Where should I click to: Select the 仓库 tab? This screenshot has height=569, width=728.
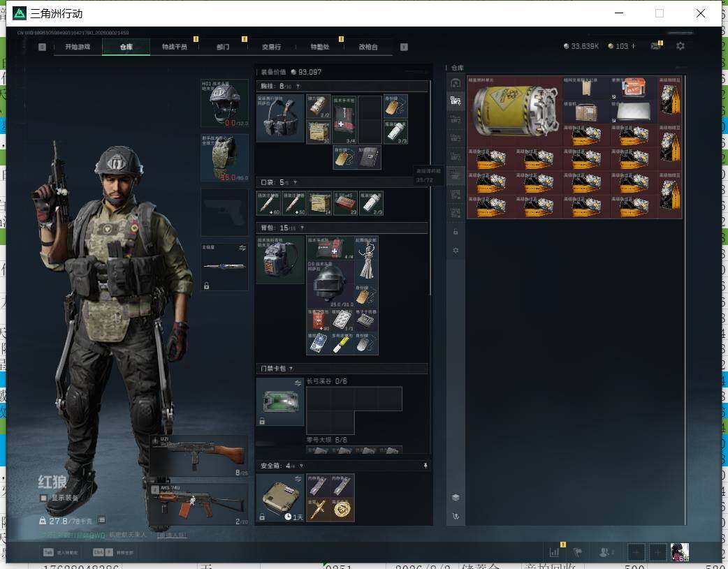(126, 47)
